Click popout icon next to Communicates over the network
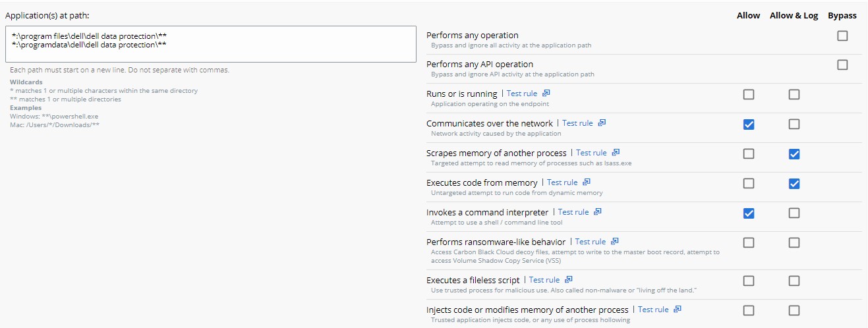The height and width of the screenshot is (328, 868). tap(602, 123)
